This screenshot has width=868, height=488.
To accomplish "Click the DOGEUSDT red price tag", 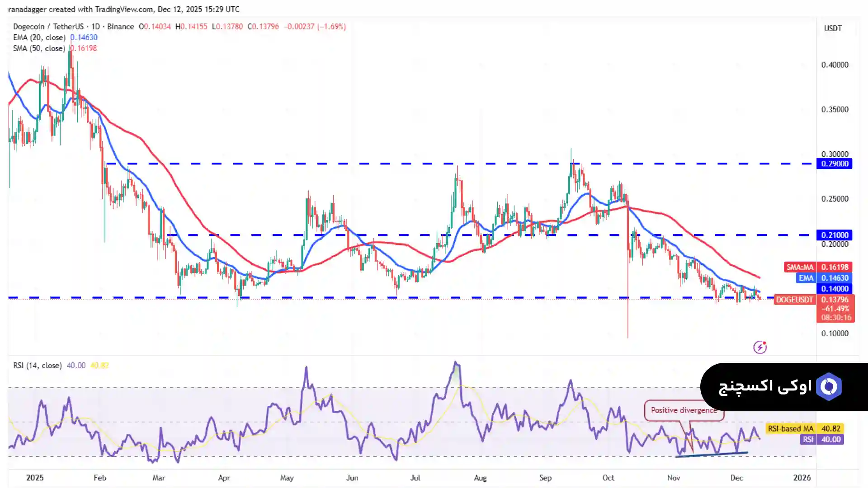I will coord(794,300).
